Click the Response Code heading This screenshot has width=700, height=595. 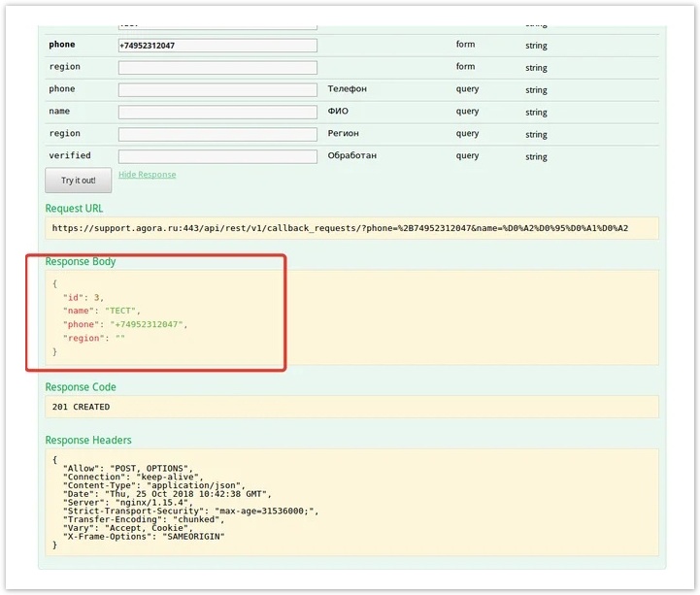pos(81,387)
